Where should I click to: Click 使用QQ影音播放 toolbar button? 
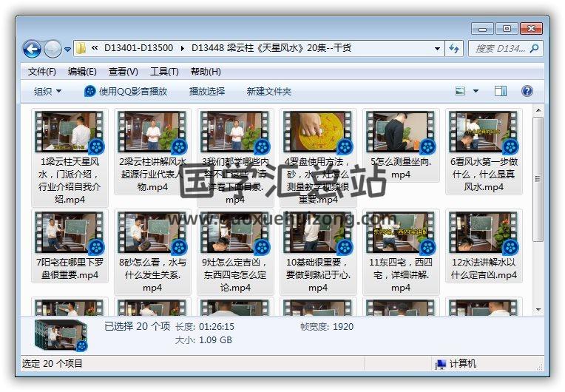[126, 92]
